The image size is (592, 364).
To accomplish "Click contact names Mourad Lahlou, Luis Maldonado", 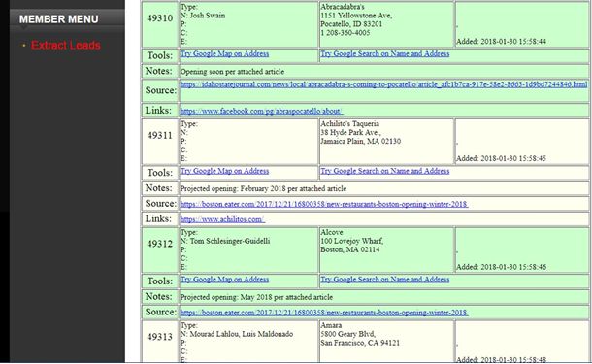I will pos(242,334).
